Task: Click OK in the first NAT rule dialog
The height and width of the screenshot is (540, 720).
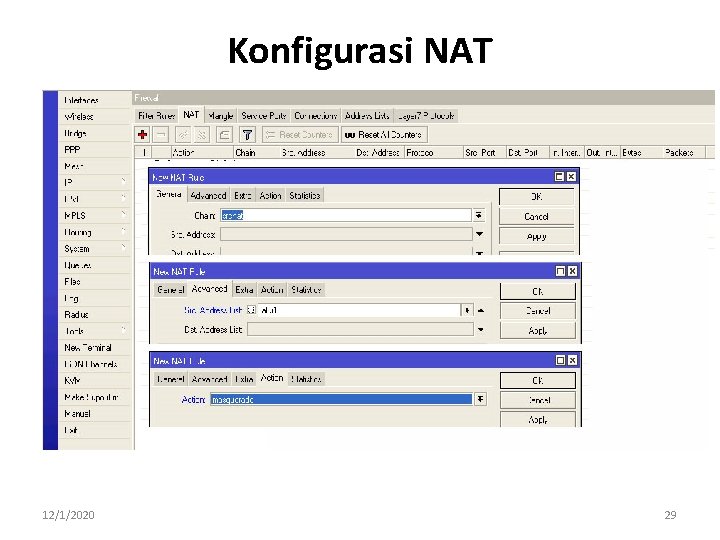Action: point(536,197)
